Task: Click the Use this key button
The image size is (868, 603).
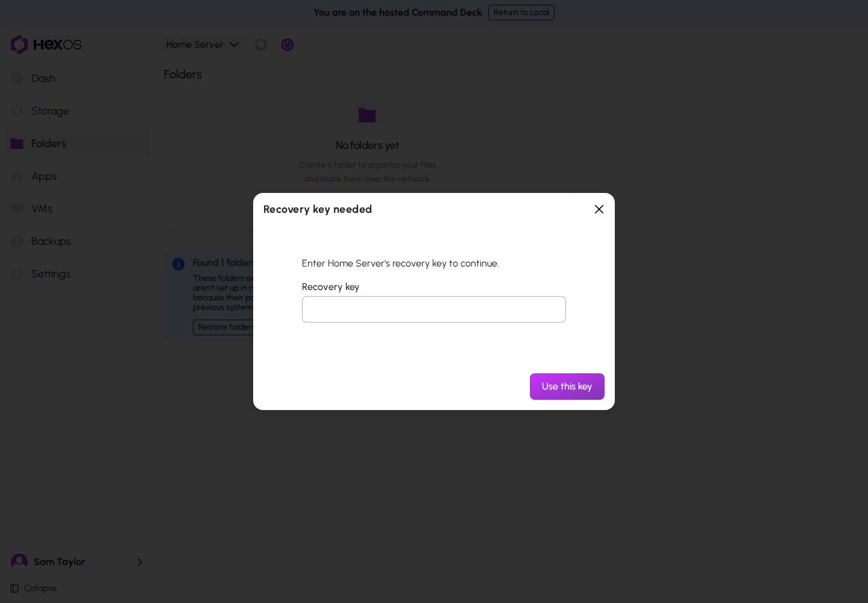Action: coord(567,387)
